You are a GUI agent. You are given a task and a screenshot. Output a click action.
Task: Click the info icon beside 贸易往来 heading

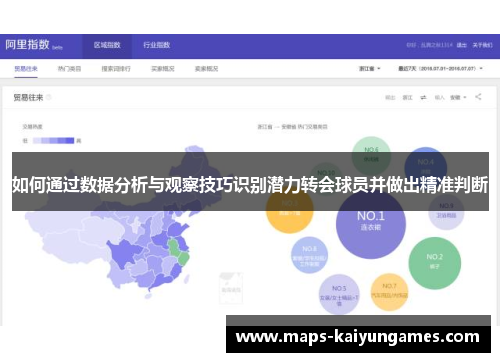click(x=49, y=97)
